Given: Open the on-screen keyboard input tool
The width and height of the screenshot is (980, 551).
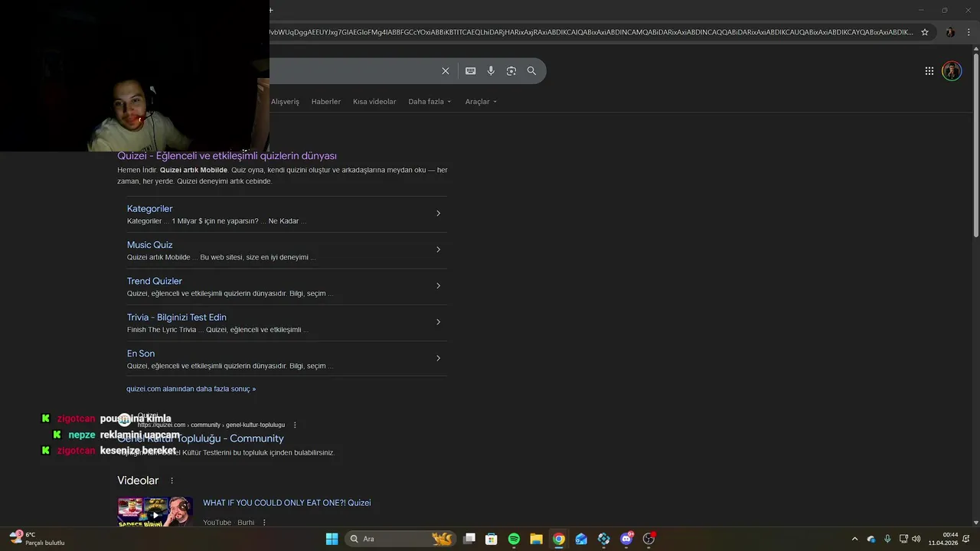Looking at the screenshot, I should pos(470,71).
